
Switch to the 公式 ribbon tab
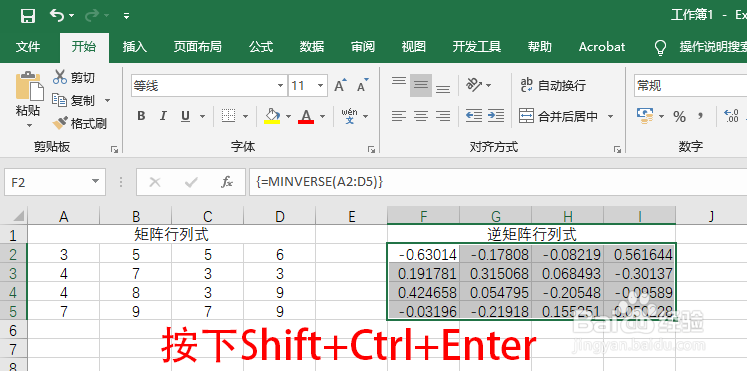261,46
